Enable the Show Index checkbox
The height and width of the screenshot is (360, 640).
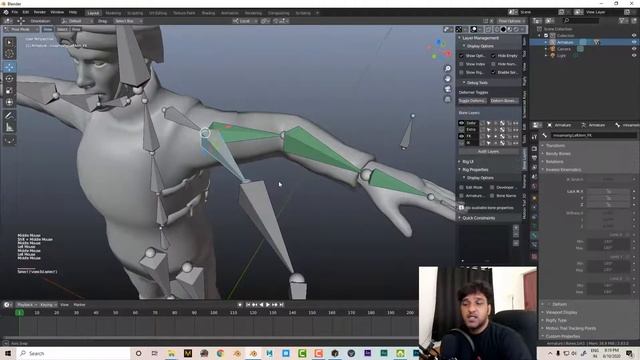tap(462, 64)
